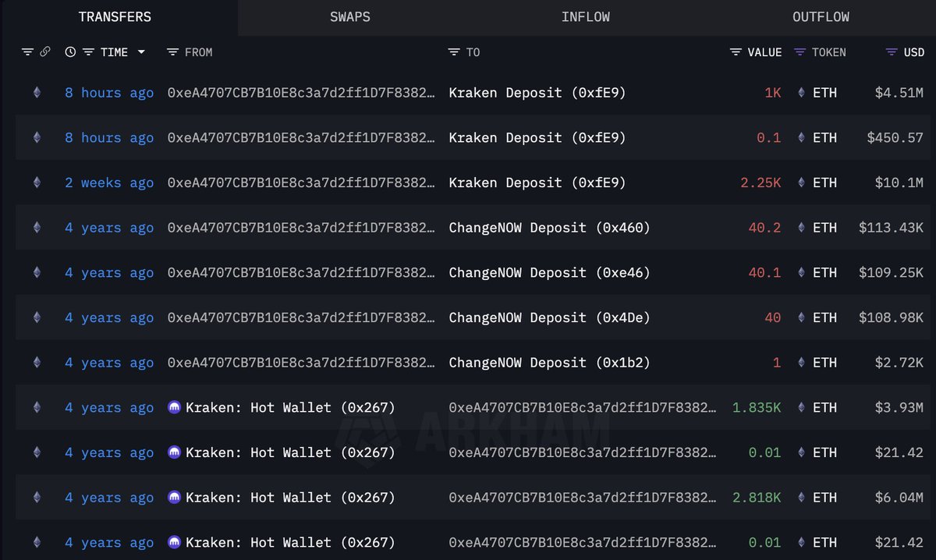Open Kraken: Hot Wallet on 2.818K row
This screenshot has width=936, height=560.
pyautogui.click(x=290, y=498)
